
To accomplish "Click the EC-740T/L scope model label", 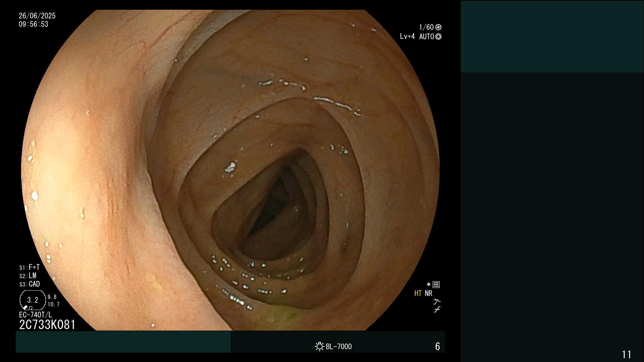I will click(x=36, y=315).
